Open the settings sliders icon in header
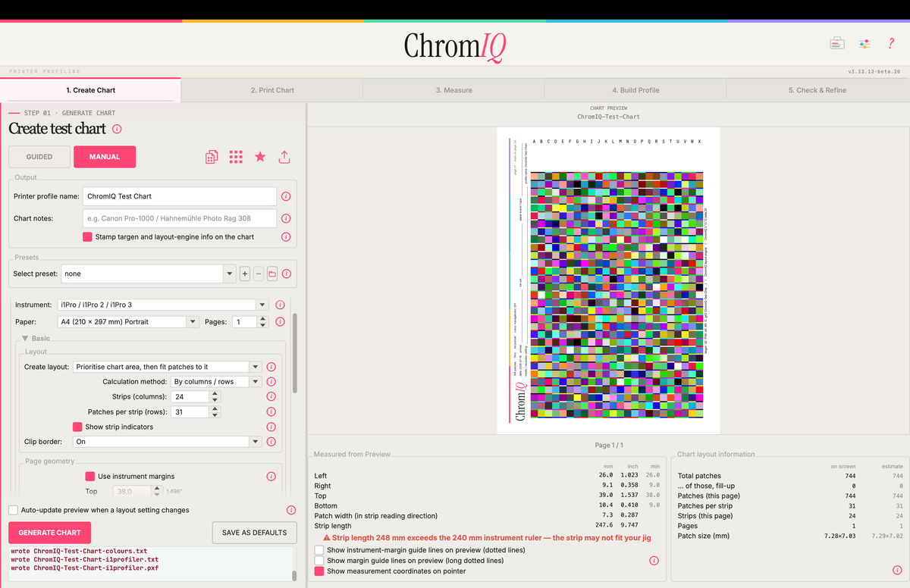 [x=864, y=44]
